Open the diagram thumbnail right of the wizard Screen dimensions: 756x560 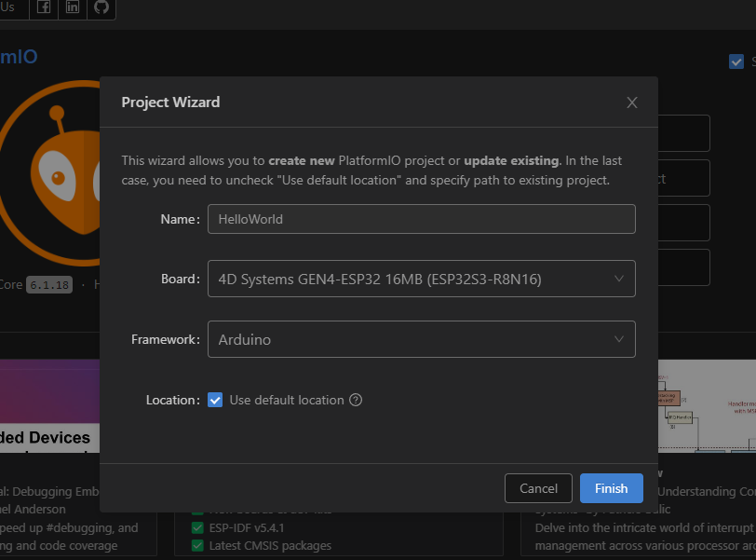[x=707, y=405]
